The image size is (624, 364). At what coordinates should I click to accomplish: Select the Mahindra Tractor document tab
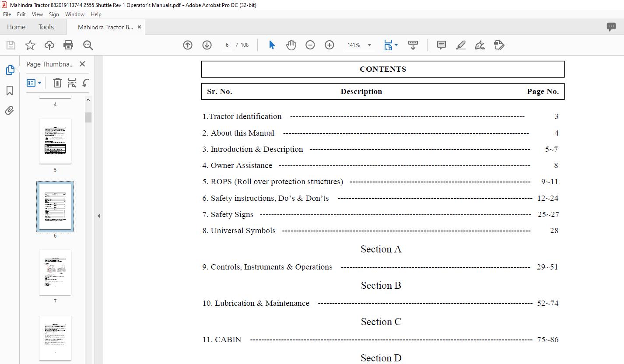105,27
